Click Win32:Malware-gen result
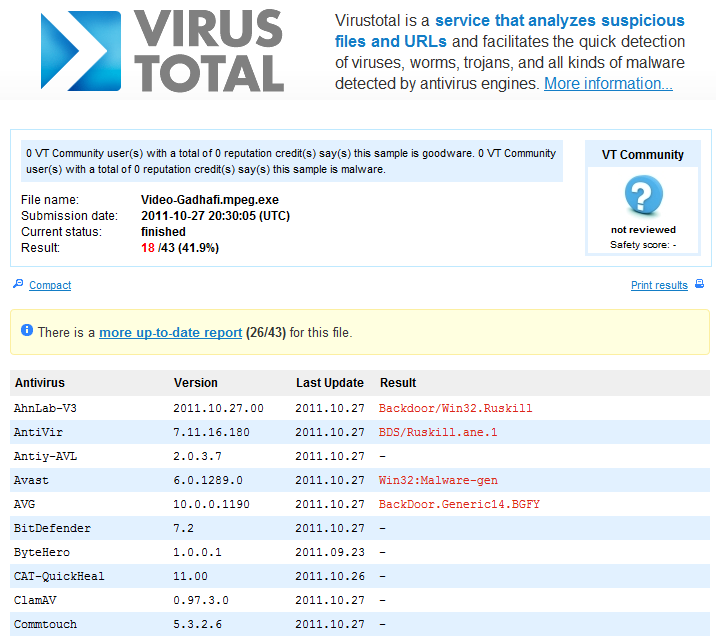Image resolution: width=716 pixels, height=637 pixels. pyautogui.click(x=438, y=480)
